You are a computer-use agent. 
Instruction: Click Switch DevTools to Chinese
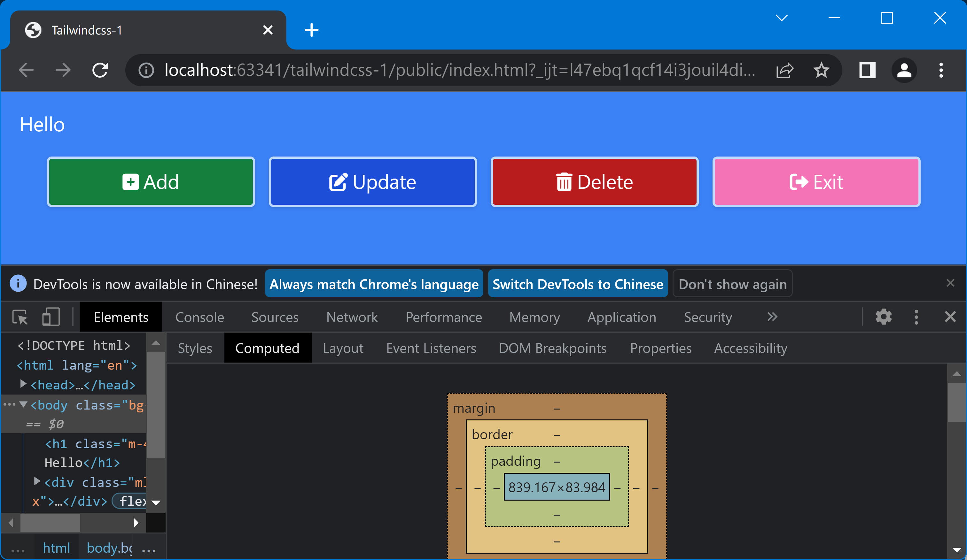pos(578,284)
